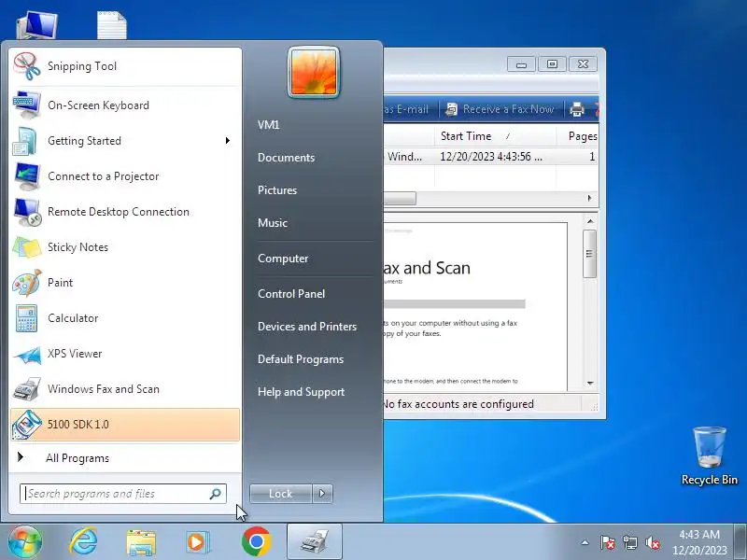Maximize the Windows Fax and Scan window

(x=552, y=63)
